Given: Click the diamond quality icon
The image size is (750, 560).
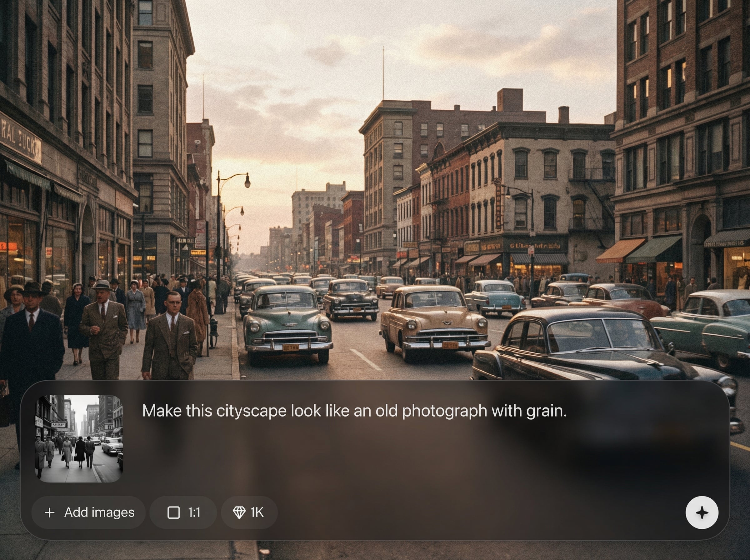Looking at the screenshot, I should pos(239,512).
